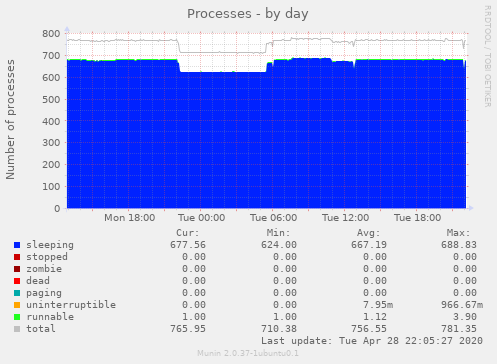Click the 'Min:' column header
The height and width of the screenshot is (364, 497).
pos(278,233)
